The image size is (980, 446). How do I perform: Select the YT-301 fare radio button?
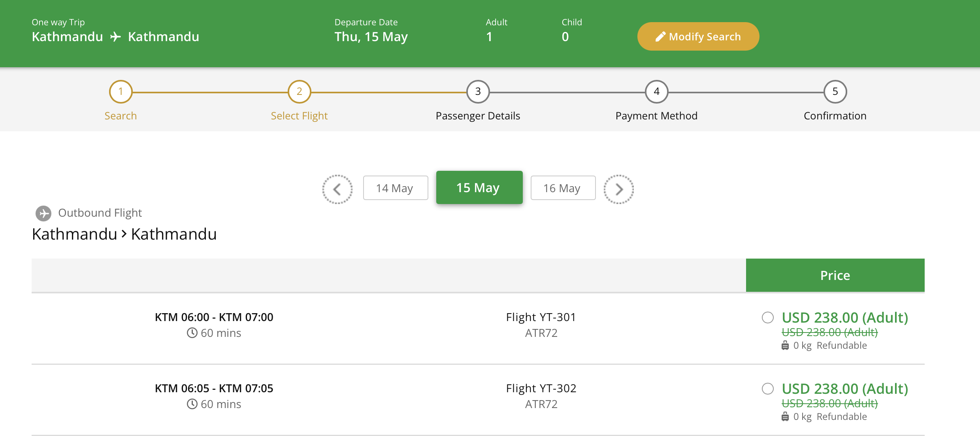tap(768, 317)
